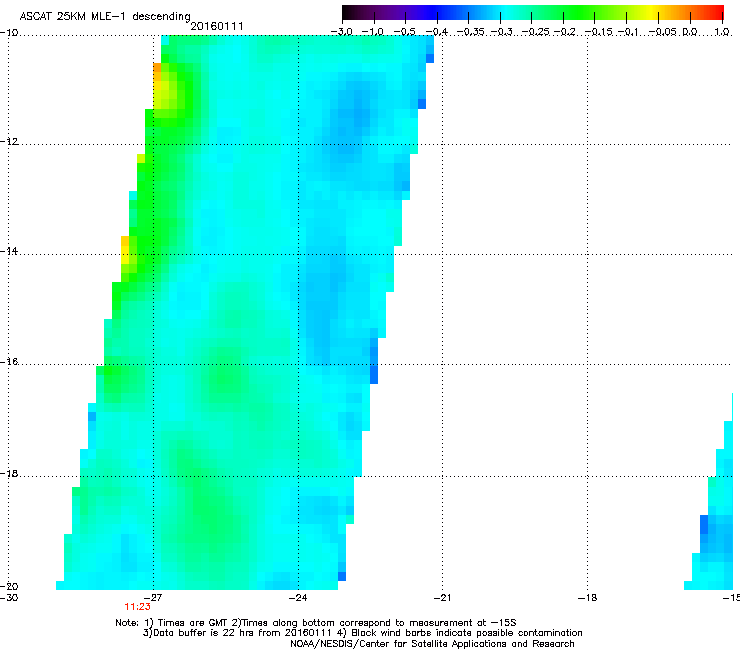Click the latitude axis label -18
The width and height of the screenshot is (740, 650).
click(9, 473)
